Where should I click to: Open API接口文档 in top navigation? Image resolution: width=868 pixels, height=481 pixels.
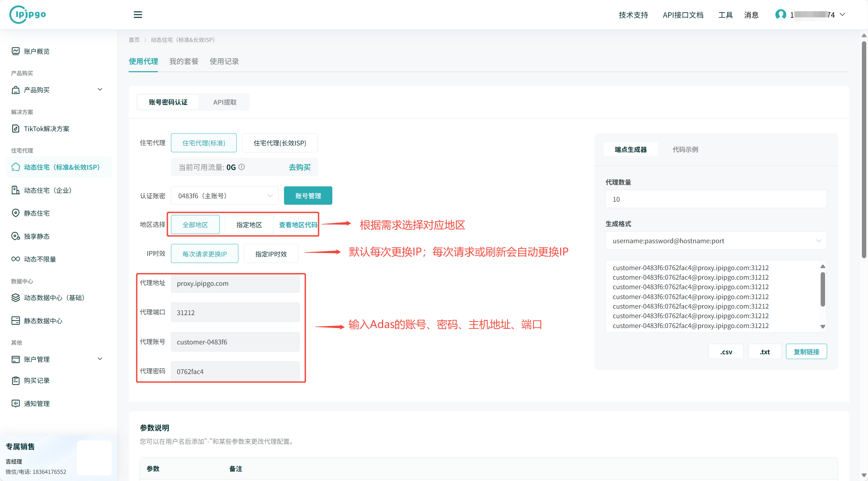683,15
